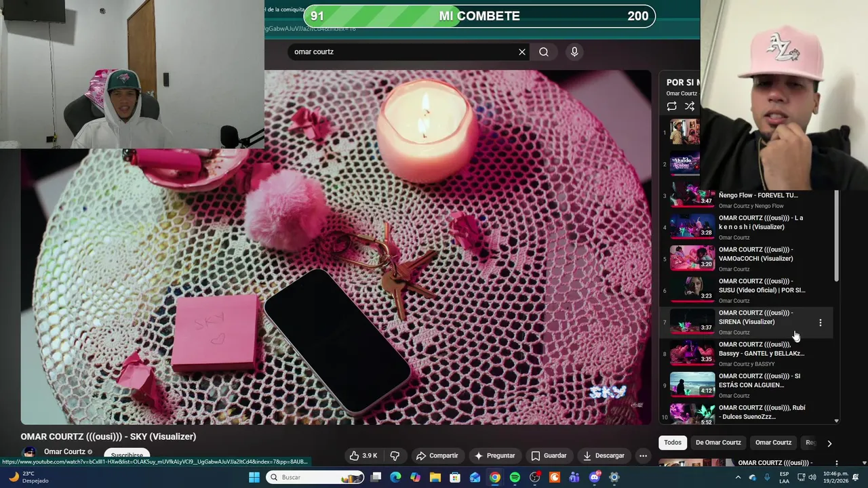This screenshot has height=488, width=868.
Task: Open thumbnail of playlist video 1
Action: (x=685, y=132)
